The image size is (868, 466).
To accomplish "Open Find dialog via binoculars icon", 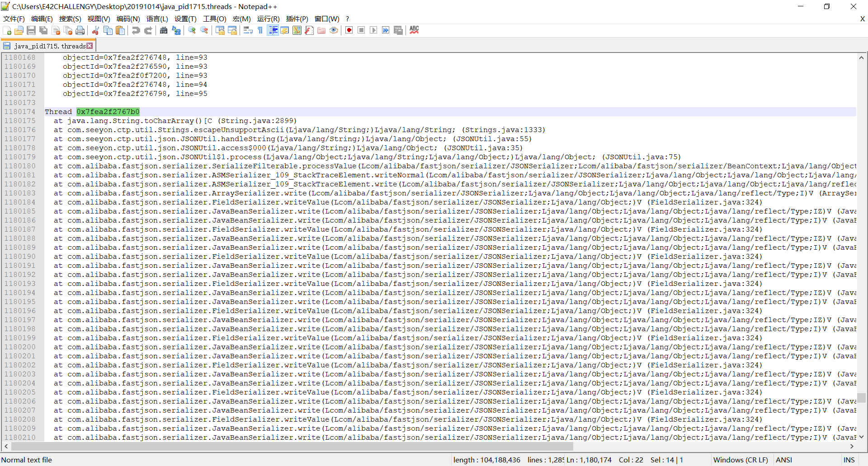I will tap(164, 30).
